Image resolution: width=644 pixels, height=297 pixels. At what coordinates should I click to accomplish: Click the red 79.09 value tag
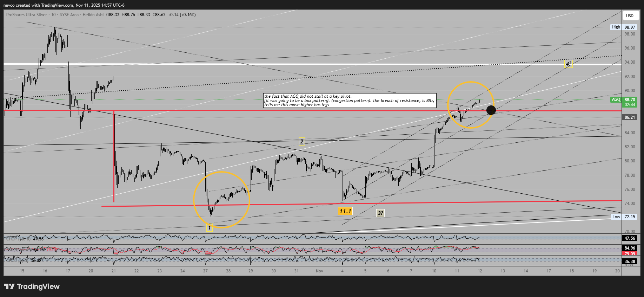630,253
